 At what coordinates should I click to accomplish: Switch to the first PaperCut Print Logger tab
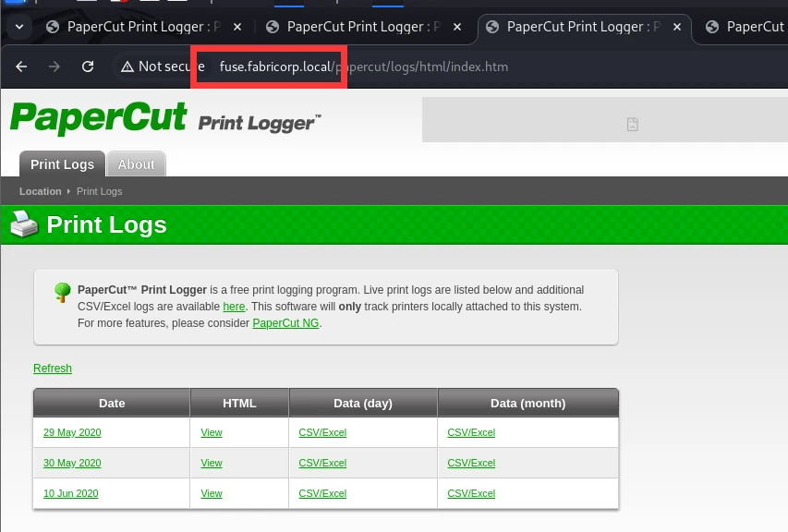pos(143,27)
